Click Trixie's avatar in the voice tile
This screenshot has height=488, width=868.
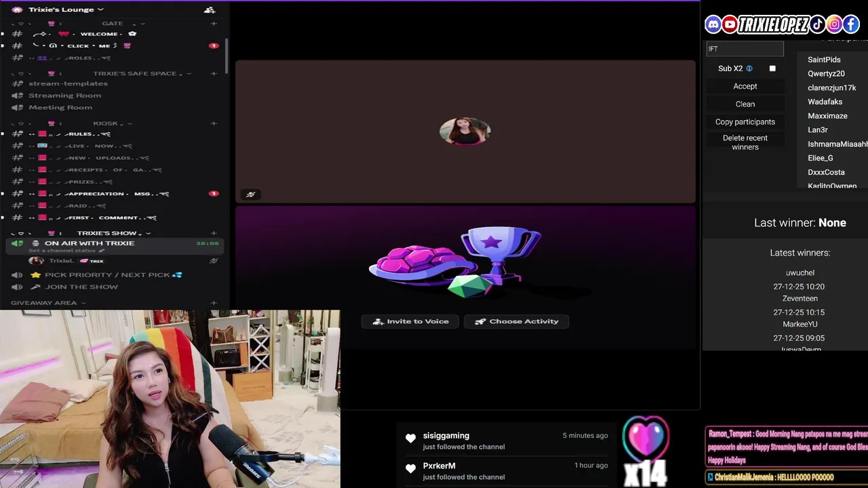tap(465, 131)
